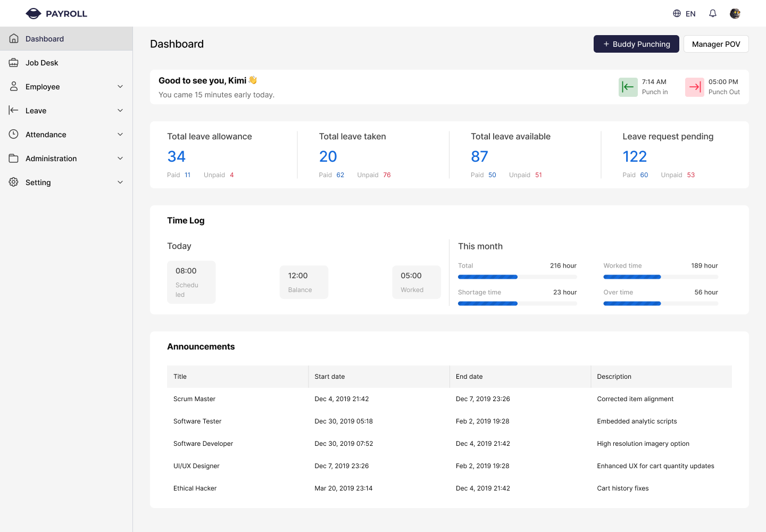Click the Buddy Punching button
The image size is (766, 532).
click(x=636, y=44)
